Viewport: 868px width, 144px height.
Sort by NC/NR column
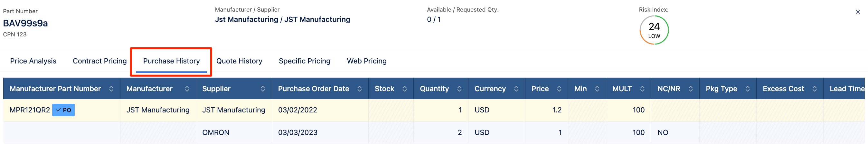coord(690,89)
